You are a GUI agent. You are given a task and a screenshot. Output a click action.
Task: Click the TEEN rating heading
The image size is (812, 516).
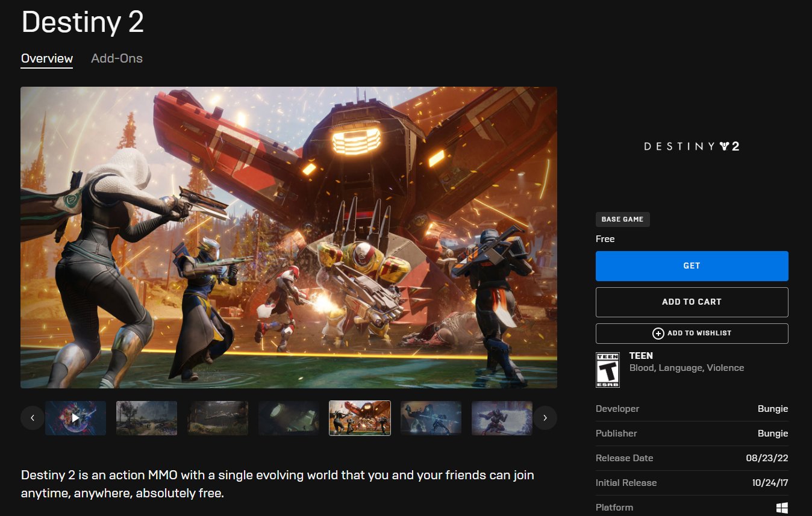pyautogui.click(x=641, y=356)
